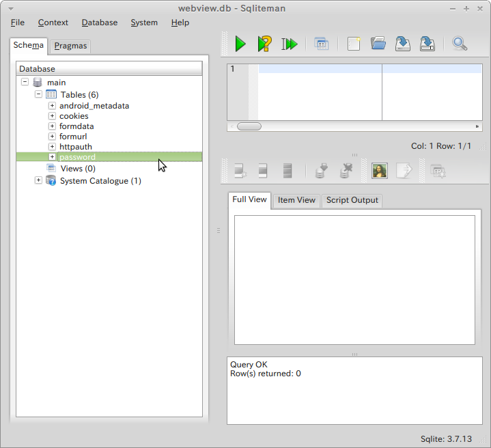Expand the formdata table
Image resolution: width=491 pixels, height=448 pixels.
click(x=52, y=126)
